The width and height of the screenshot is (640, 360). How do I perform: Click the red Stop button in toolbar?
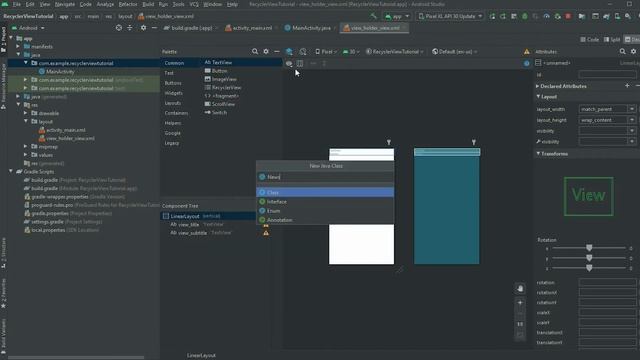pyautogui.click(x=568, y=16)
